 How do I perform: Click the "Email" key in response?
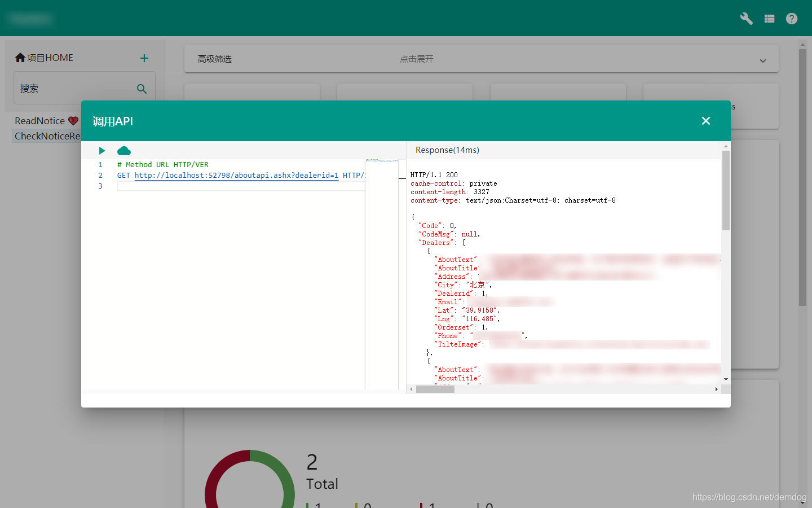448,302
